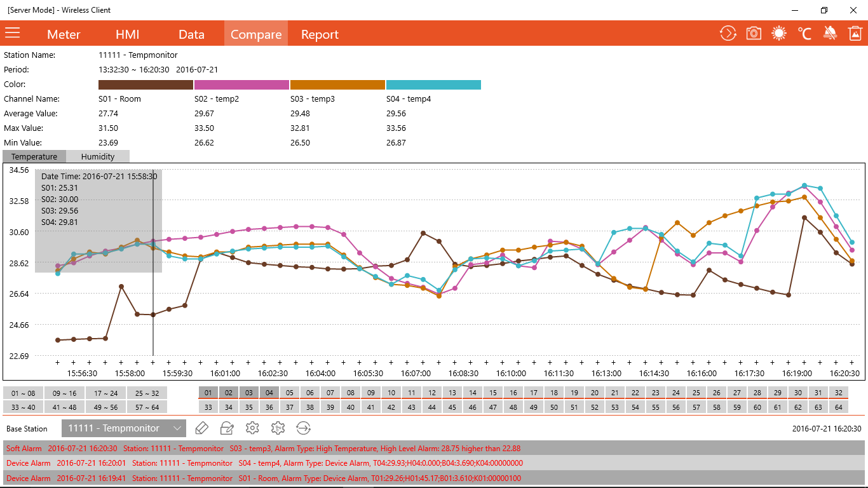Select the Device Alarm row for S01 - Room
Viewport: 868px width, 488px height.
click(x=434, y=478)
